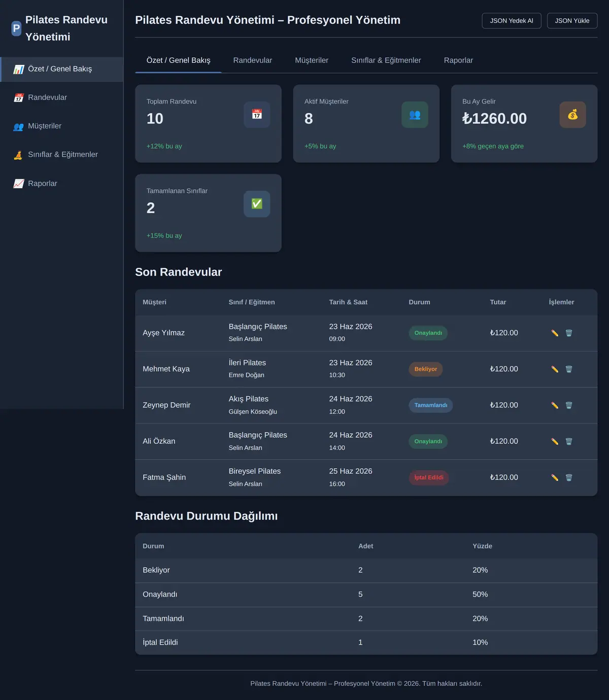Open Raporlar in the sidebar
This screenshot has width=609, height=700.
tap(61, 183)
